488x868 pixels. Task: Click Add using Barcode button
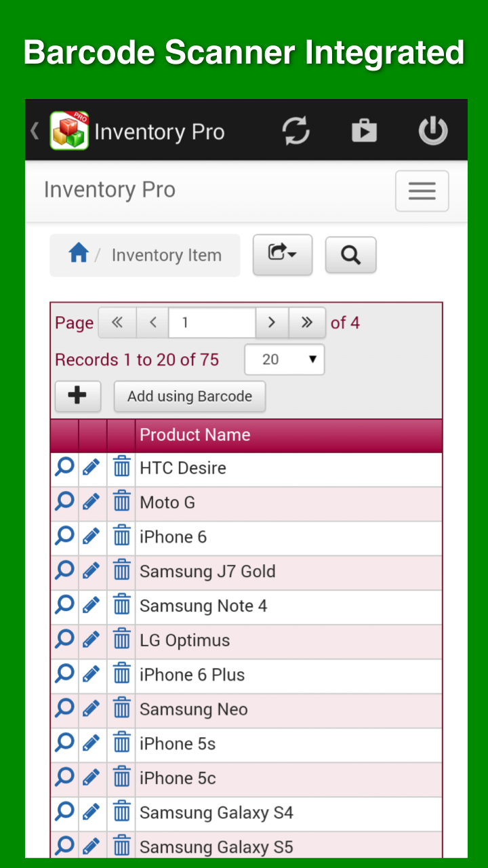[190, 396]
